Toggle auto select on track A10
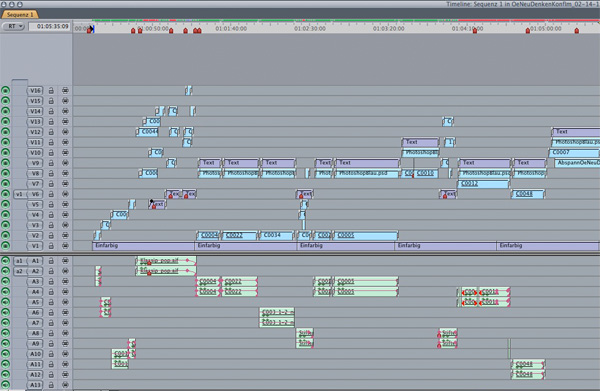 coord(65,354)
